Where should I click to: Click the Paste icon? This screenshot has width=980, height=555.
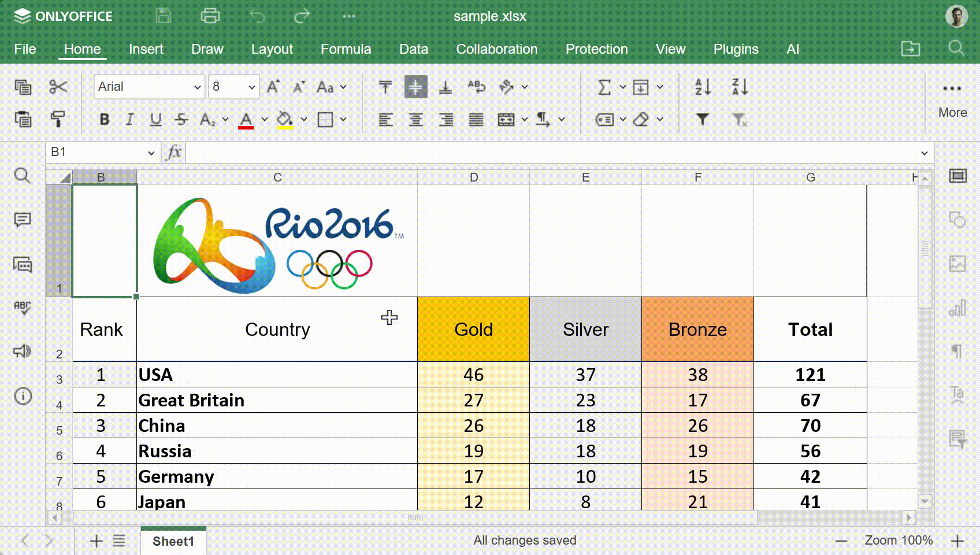pyautogui.click(x=23, y=119)
